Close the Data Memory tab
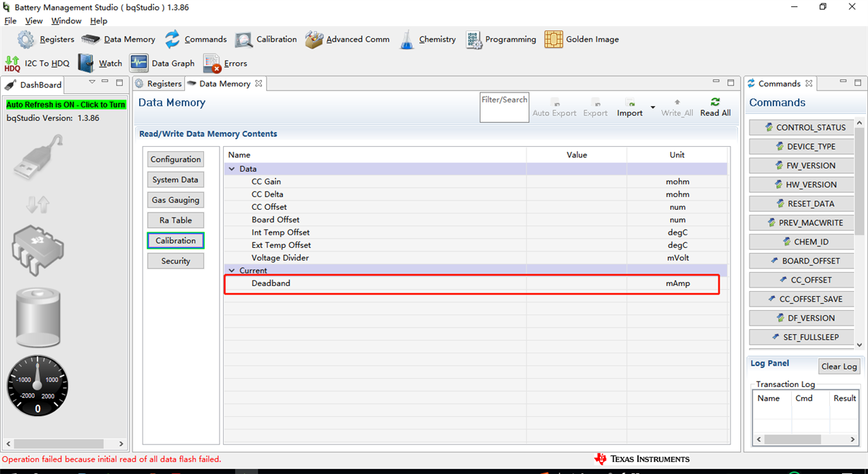 tap(259, 83)
